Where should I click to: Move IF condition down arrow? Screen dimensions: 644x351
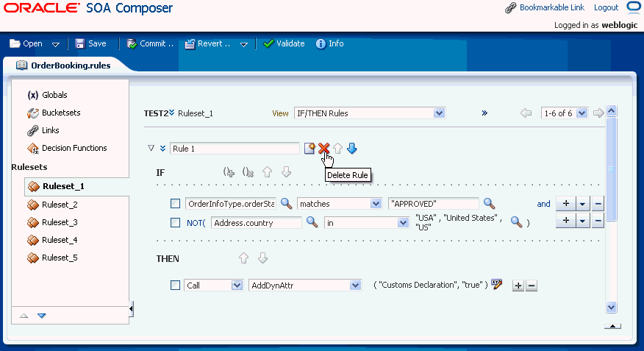coord(286,171)
